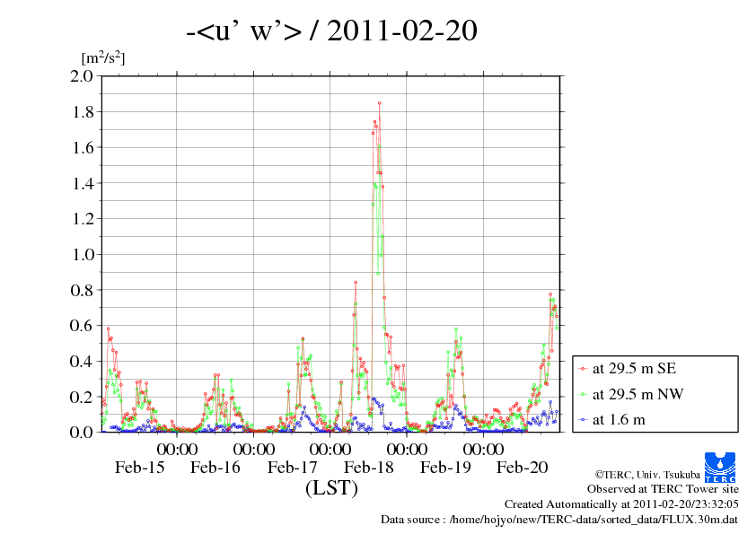756x534 pixels.
Task: Click the y-axis value 0.4
Action: [82, 362]
